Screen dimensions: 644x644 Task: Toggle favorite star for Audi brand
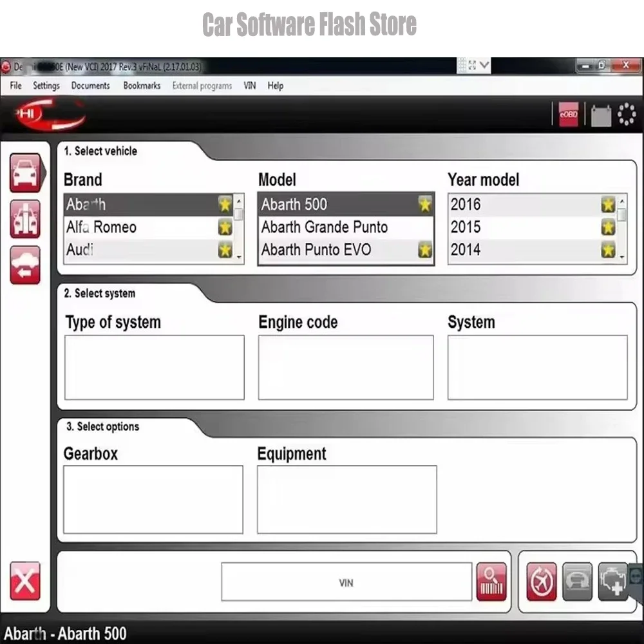[x=225, y=249]
